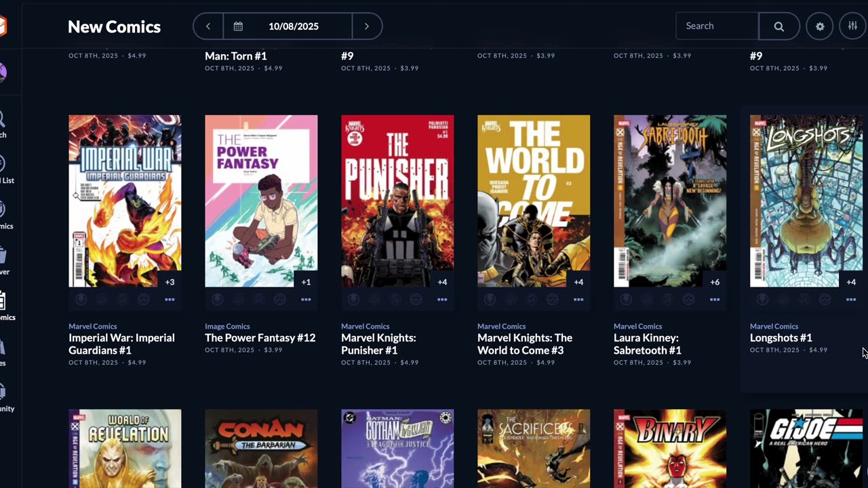Go to the previous release week
Screen dimensions: 868x488
(x=208, y=26)
